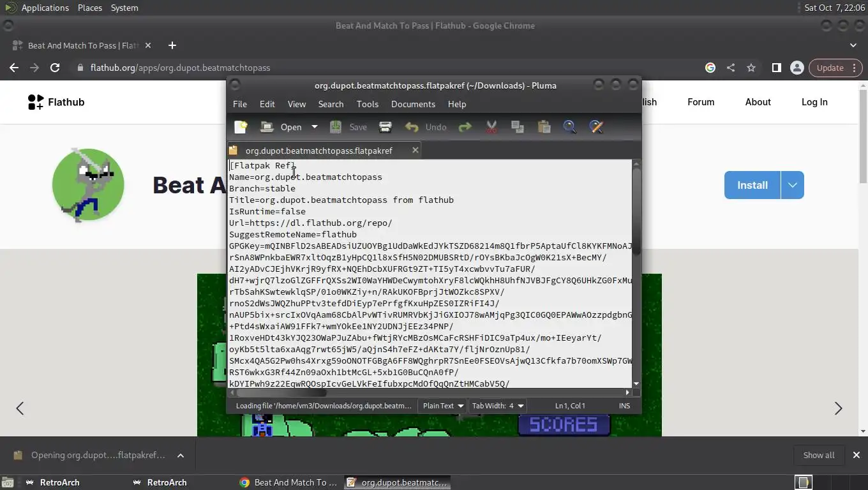The image size is (868, 490).
Task: Click the SuggestRemoteName=flathub line
Action: [293, 235]
